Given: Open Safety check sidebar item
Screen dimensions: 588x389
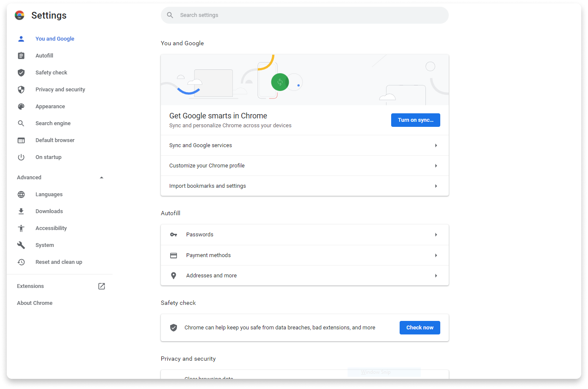Looking at the screenshot, I should point(51,73).
